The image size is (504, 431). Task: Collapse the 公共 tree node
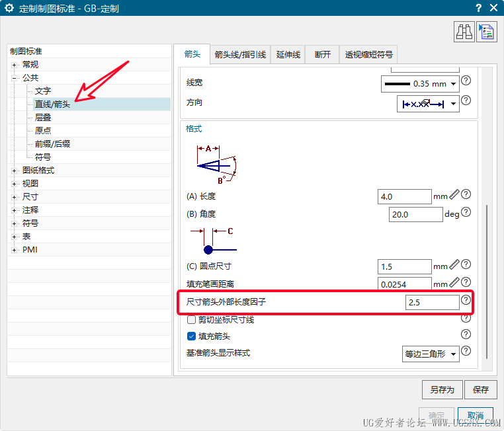(14, 78)
